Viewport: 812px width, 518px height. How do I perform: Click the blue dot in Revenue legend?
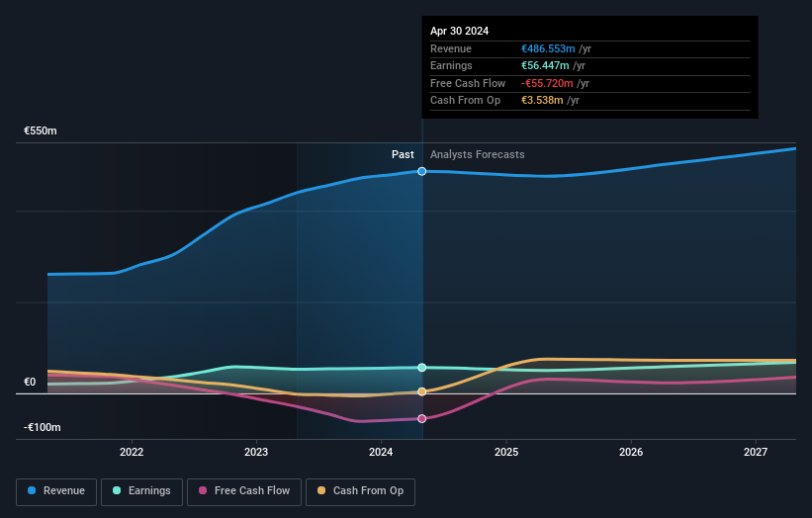pos(32,490)
